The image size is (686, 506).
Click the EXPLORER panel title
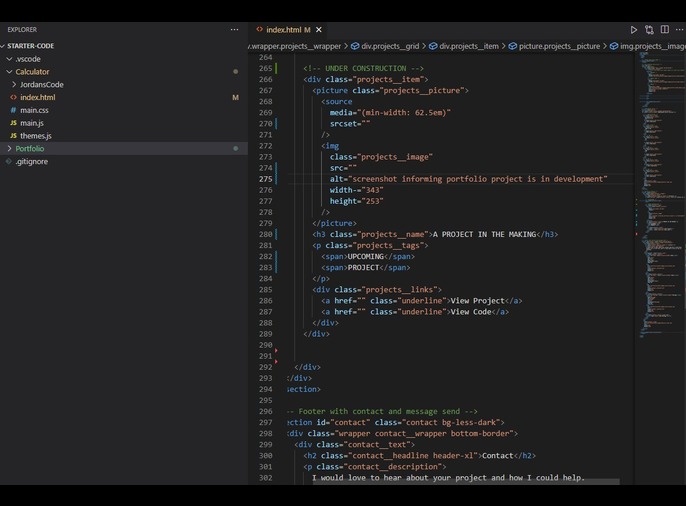pos(22,30)
